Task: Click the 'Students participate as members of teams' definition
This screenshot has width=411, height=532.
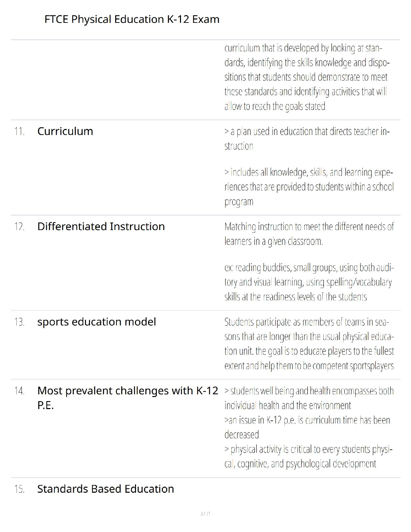Action: (x=308, y=344)
